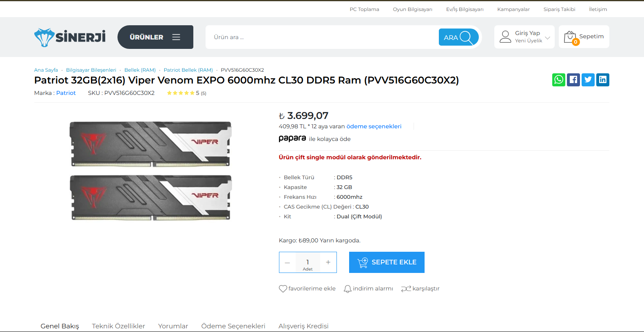Share product on LinkedIn icon

602,80
